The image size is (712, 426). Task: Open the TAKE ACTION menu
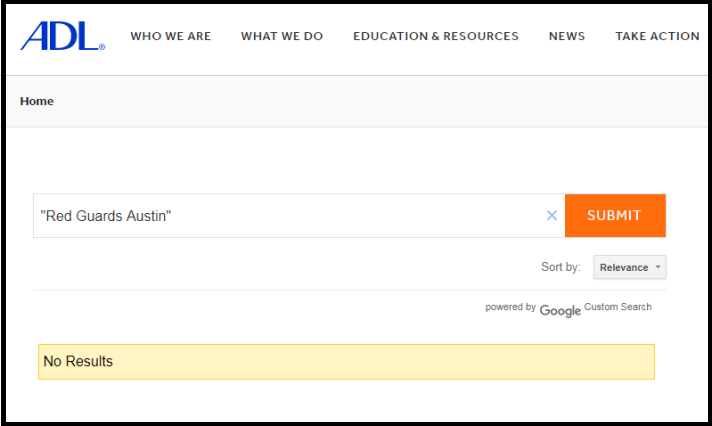tap(658, 36)
